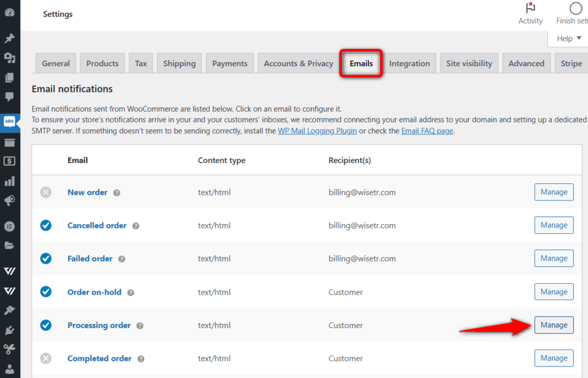Viewport: 588px width, 378px height.
Task: Manage the Processing order email
Action: (x=554, y=325)
